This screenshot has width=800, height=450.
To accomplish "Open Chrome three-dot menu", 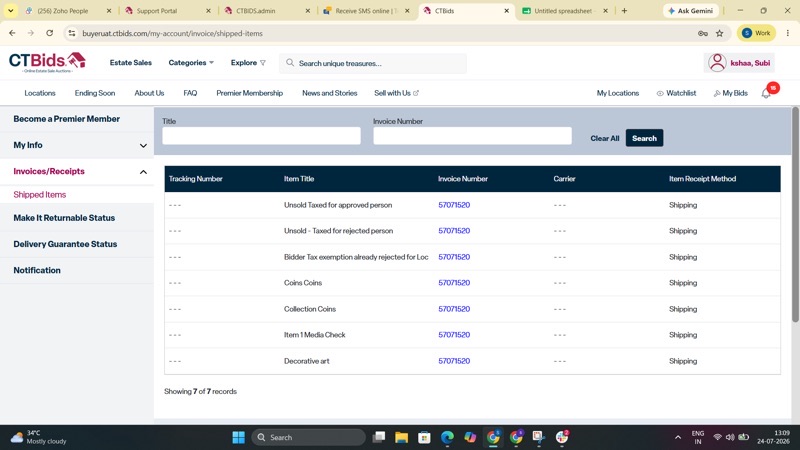I will pos(788,33).
